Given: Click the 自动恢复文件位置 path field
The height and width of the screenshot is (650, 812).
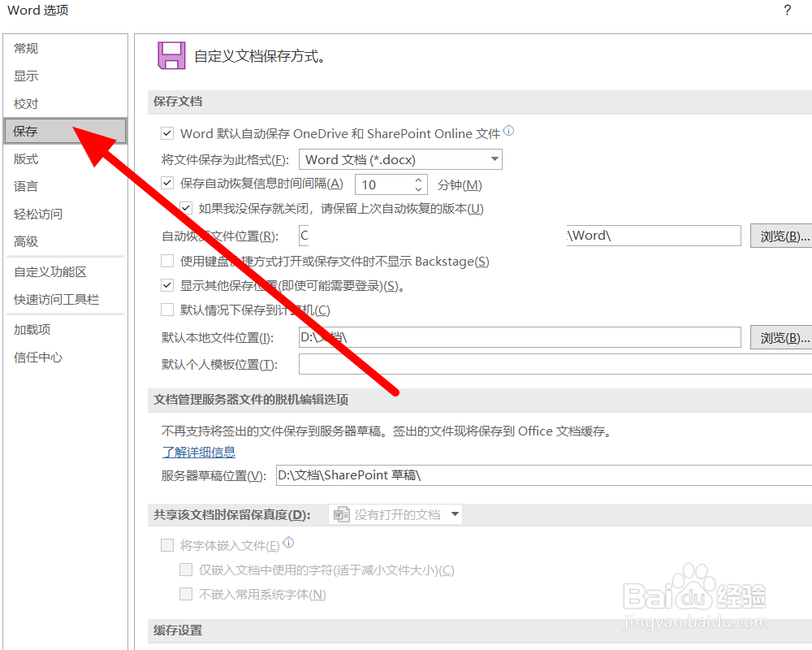Looking at the screenshot, I should 520,236.
